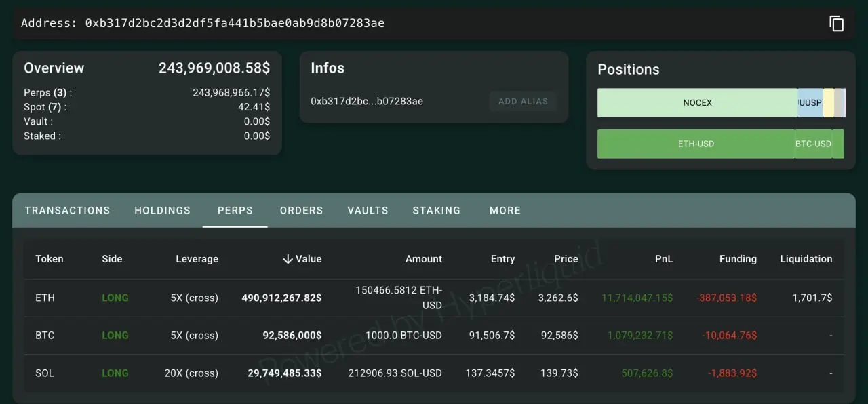Go to the Orders tab

[301, 210]
